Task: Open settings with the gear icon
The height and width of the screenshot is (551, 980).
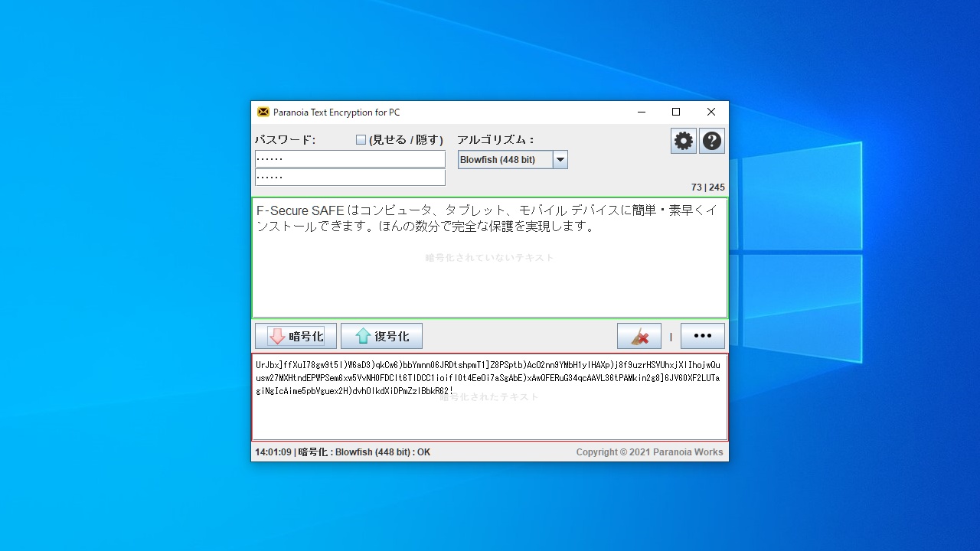Action: click(684, 141)
